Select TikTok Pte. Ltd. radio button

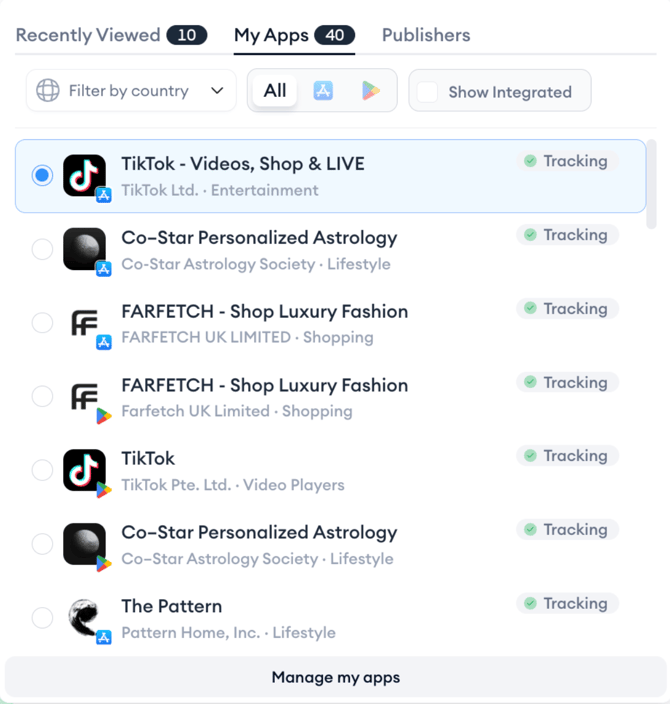(42, 470)
